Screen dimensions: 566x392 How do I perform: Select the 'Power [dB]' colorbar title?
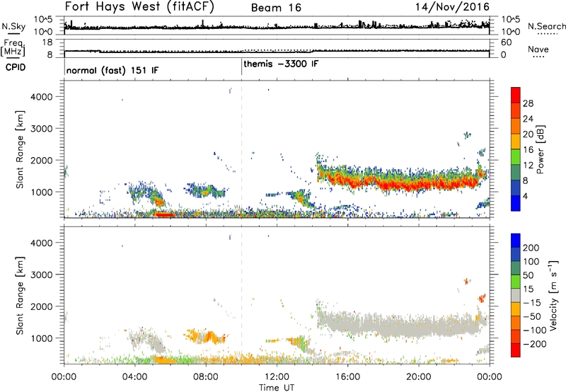click(x=541, y=149)
